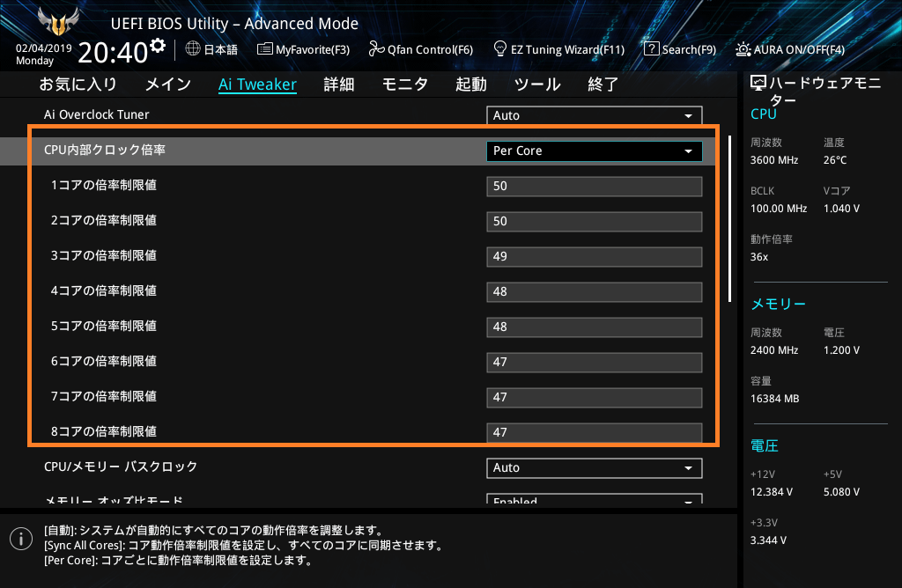Click 1コアの倍率制限値 input field
The height and width of the screenshot is (588, 902).
tap(595, 187)
